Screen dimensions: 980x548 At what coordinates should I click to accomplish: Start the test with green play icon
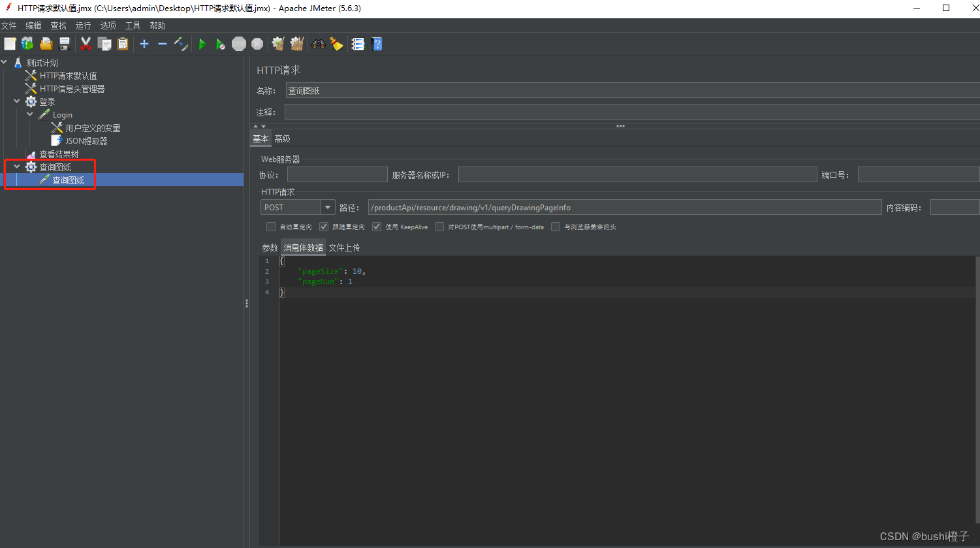(202, 44)
